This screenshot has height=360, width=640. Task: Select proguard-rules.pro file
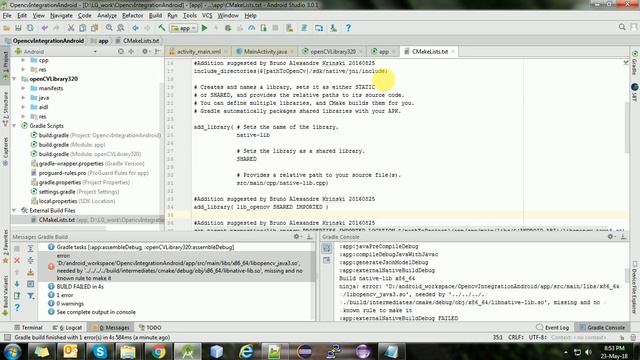pos(89,173)
